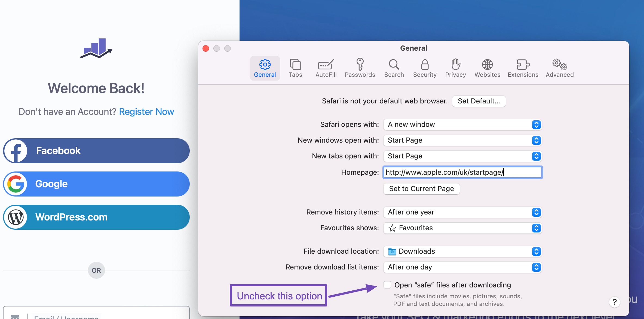
Task: Log in with the Facebook button
Action: click(x=96, y=151)
